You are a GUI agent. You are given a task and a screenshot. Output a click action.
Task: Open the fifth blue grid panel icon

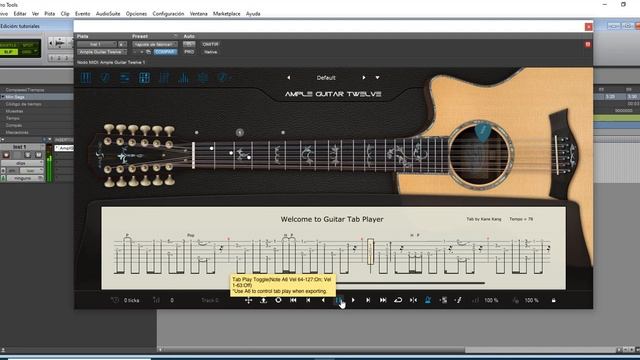[x=164, y=78]
